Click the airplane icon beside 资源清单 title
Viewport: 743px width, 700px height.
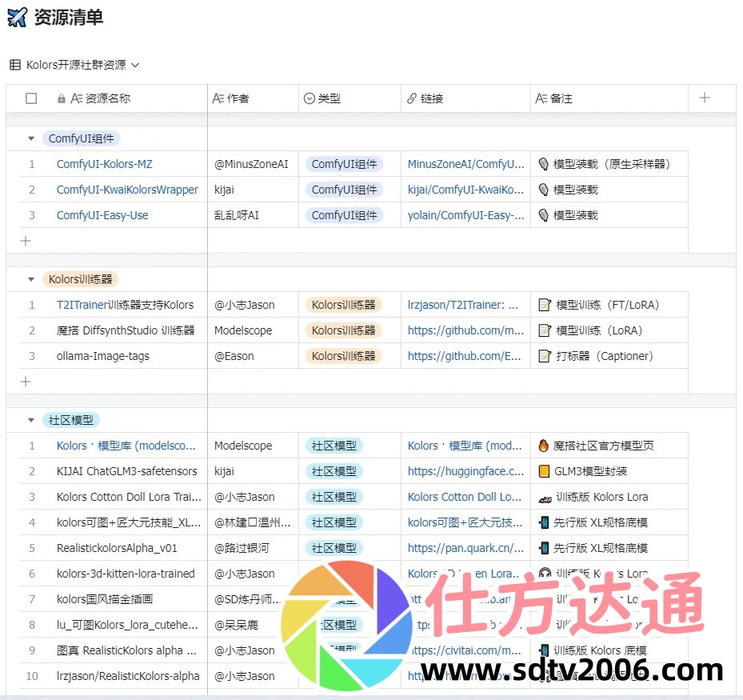[x=18, y=18]
